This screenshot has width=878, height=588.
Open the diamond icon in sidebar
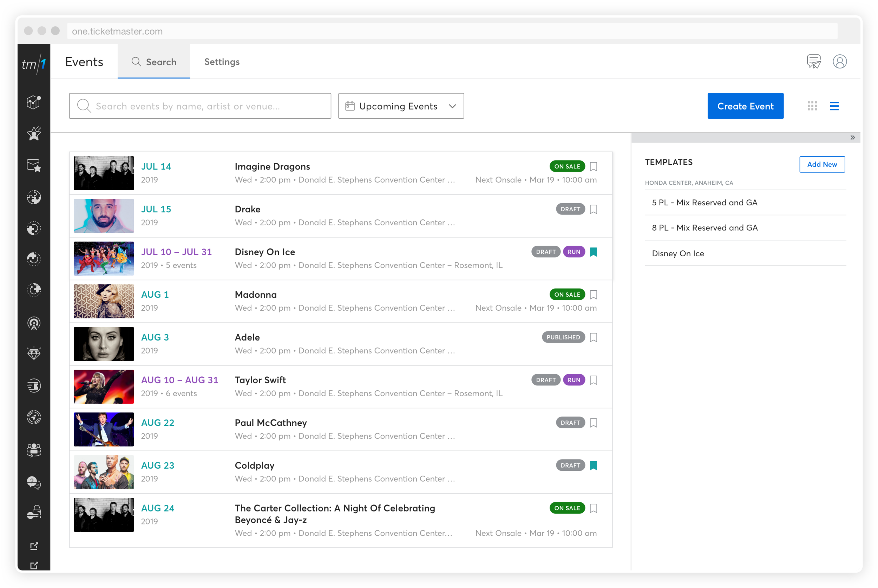pyautogui.click(x=34, y=353)
